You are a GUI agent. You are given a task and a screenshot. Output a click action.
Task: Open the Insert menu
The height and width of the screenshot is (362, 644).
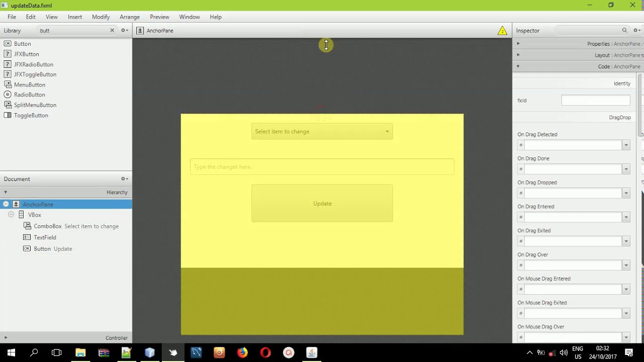[x=75, y=17]
